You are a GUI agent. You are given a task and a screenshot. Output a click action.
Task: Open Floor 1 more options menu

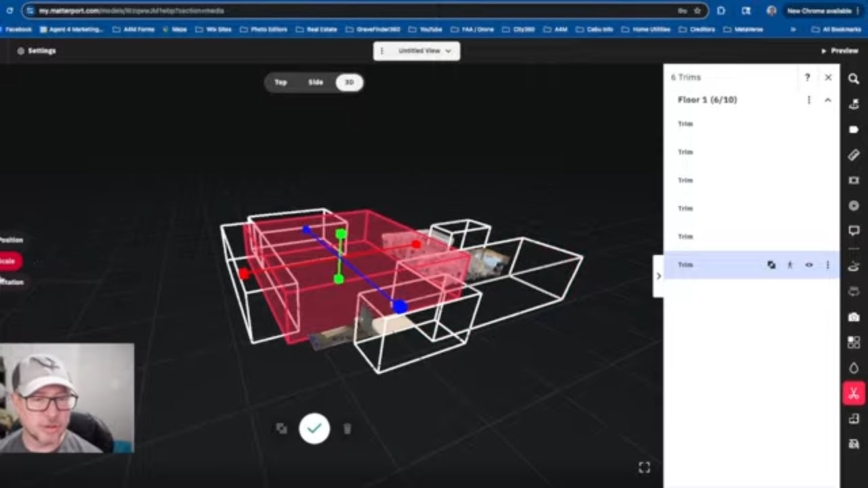(808, 100)
